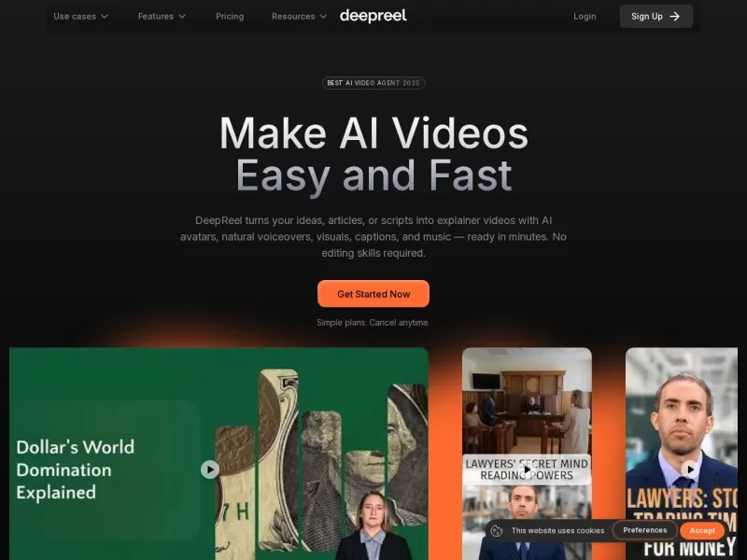Play the Lawyers' Secret Mind Reading Powers video
The image size is (747, 560).
tap(526, 469)
